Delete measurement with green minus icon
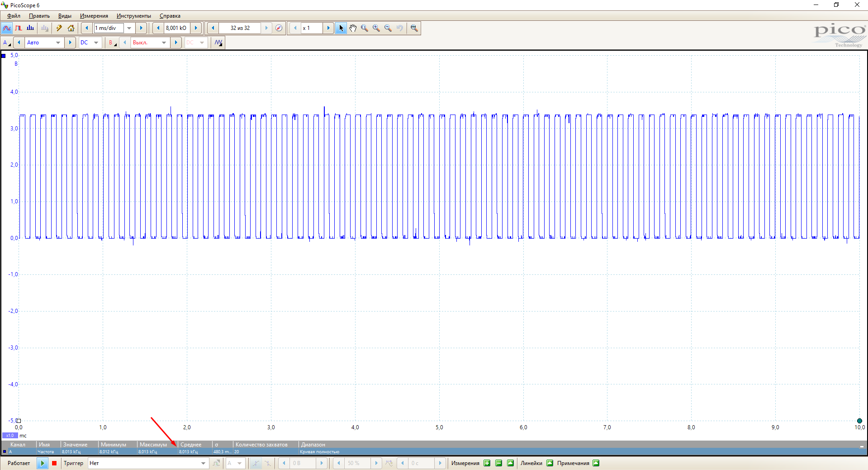 tap(499, 463)
